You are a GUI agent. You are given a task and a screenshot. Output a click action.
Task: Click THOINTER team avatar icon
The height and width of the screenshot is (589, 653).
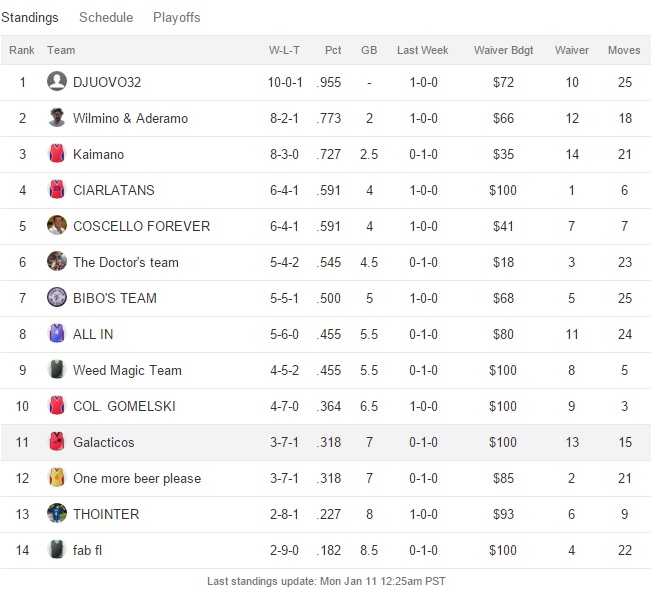(57, 514)
